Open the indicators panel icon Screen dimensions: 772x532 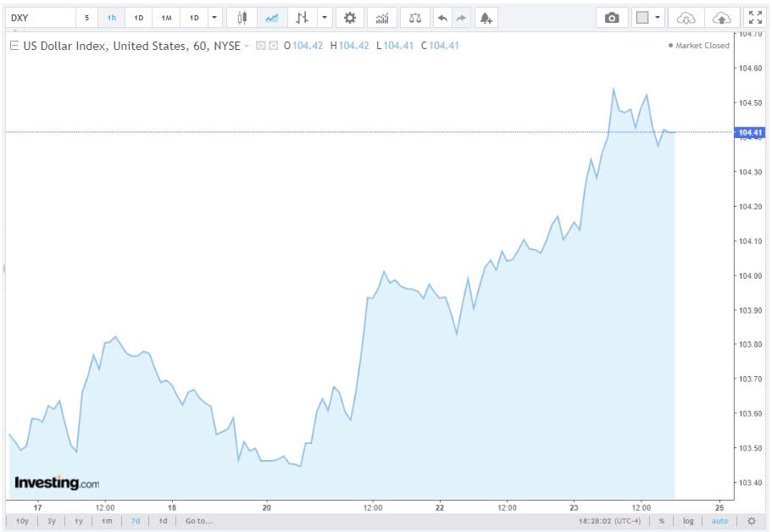click(x=382, y=17)
